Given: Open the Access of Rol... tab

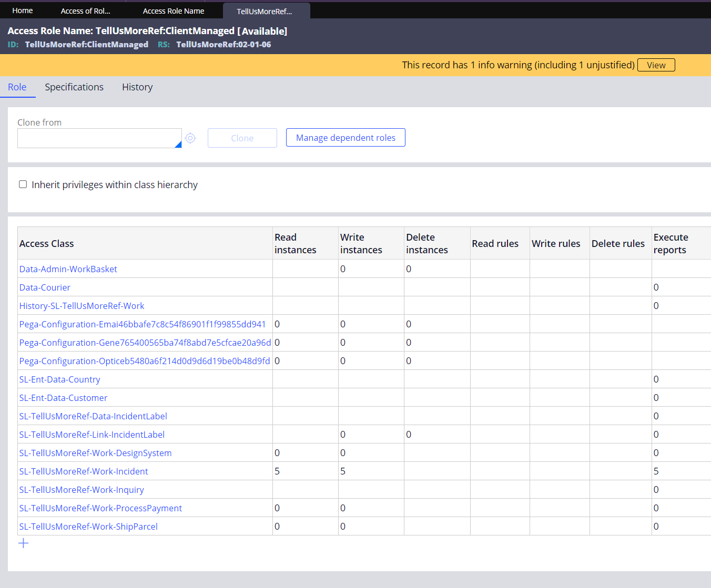Looking at the screenshot, I should click(x=86, y=11).
